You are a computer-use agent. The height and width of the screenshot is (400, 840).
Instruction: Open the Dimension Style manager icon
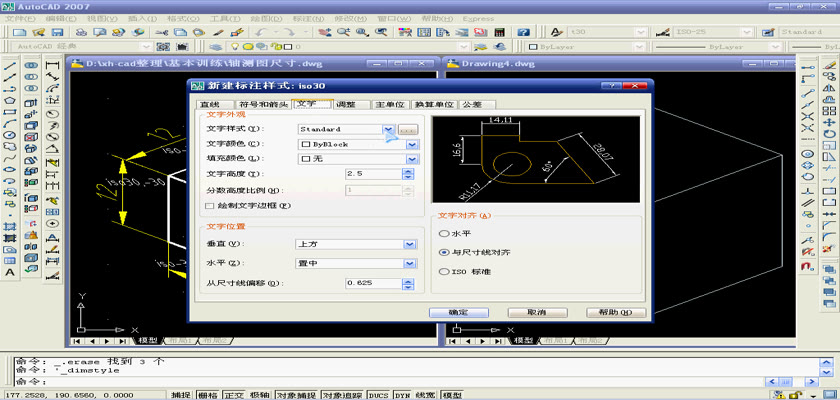click(662, 32)
